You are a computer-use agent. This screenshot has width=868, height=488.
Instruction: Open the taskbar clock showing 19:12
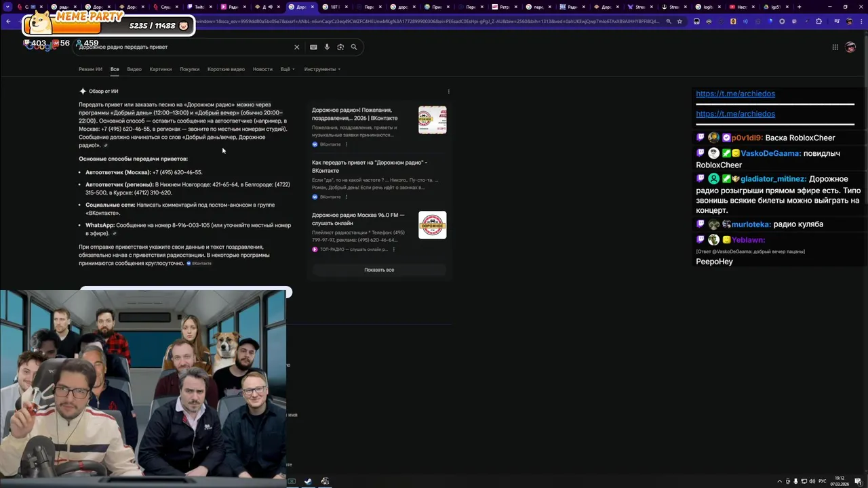point(840,481)
